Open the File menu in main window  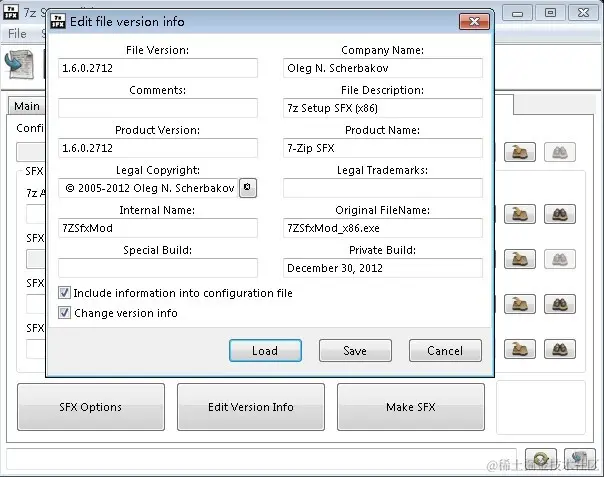(17, 34)
